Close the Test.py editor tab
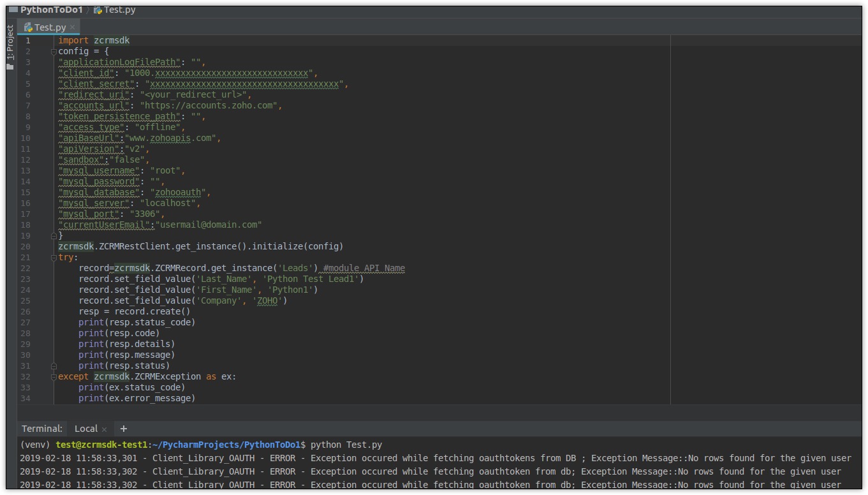Screen dimensions: 868x495 click(72, 27)
